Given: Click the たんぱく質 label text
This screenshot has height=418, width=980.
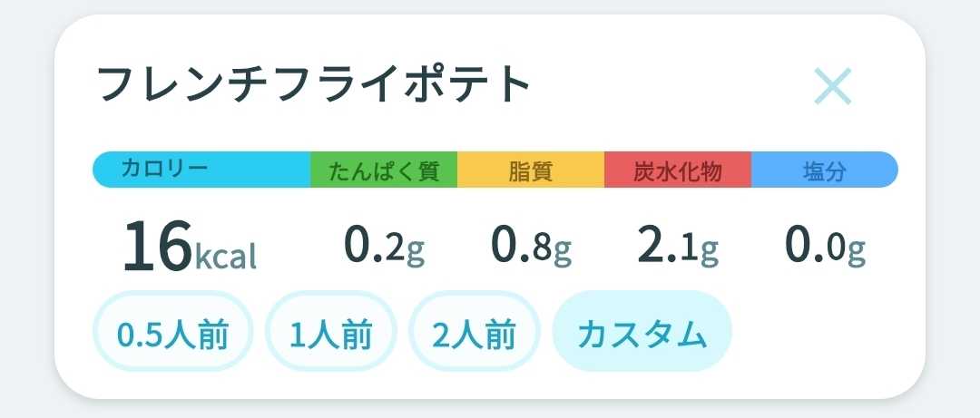Looking at the screenshot, I should coord(384,171).
